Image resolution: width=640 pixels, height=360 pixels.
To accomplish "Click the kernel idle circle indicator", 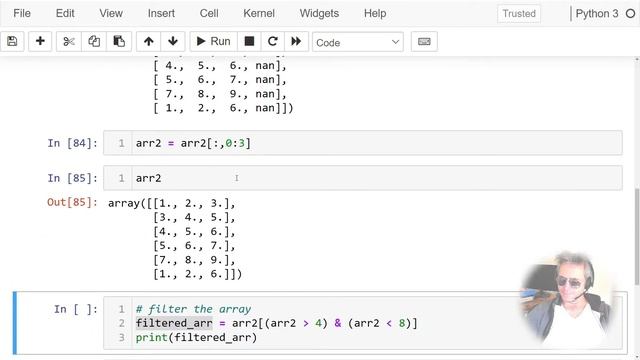I will [631, 13].
